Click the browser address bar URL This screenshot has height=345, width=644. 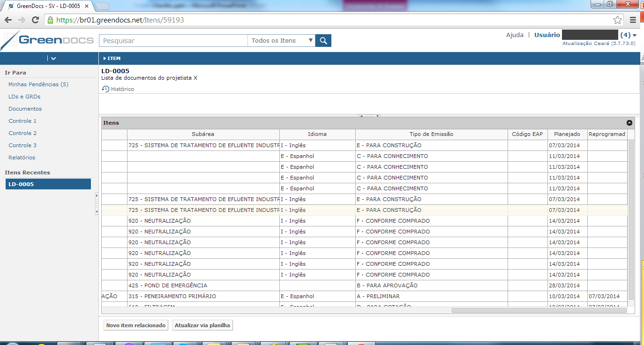120,20
